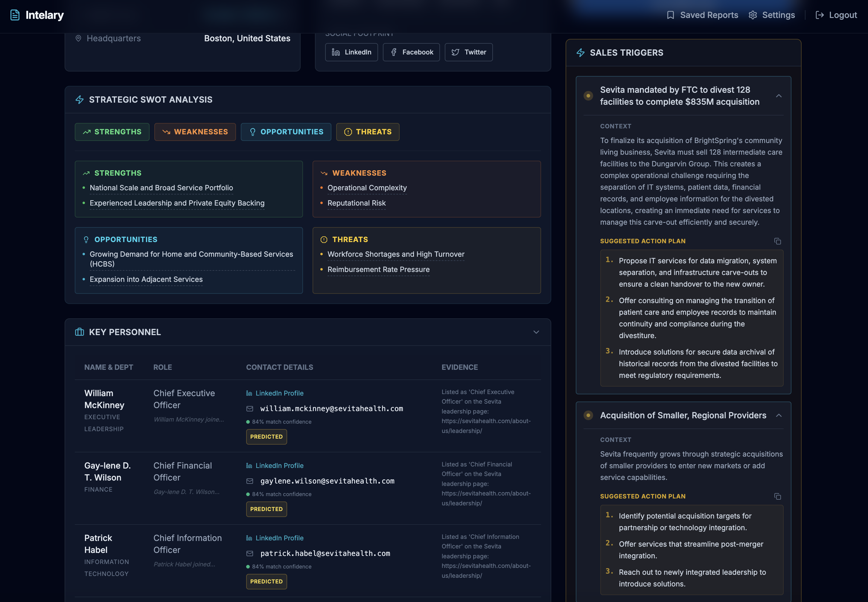Click the Key Personnel briefcase icon
Image resolution: width=868 pixels, height=602 pixels.
(x=80, y=332)
